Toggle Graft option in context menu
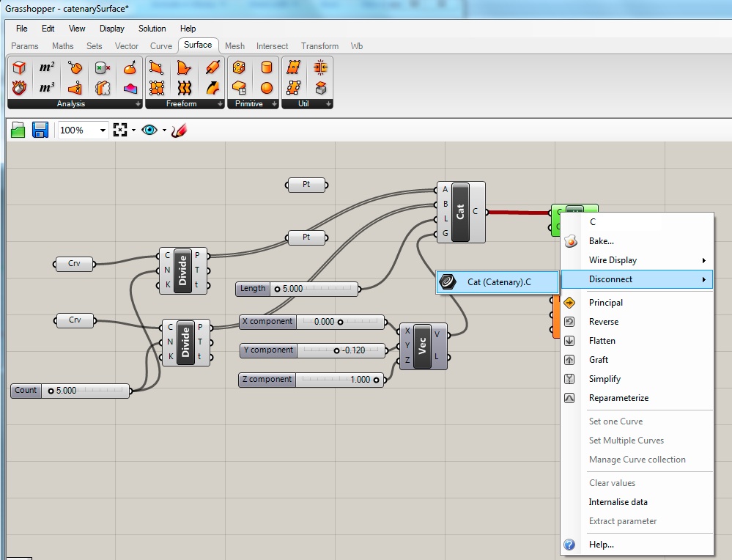Viewport: 732px width, 560px height. pyautogui.click(x=598, y=360)
